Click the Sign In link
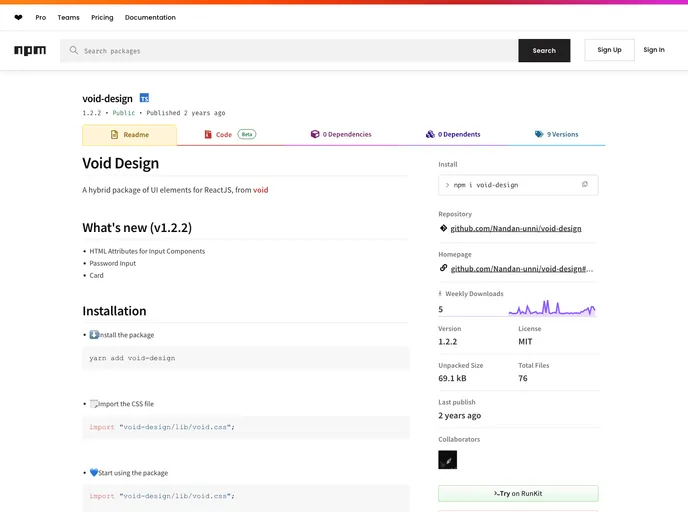688x512 pixels. pyautogui.click(x=654, y=50)
